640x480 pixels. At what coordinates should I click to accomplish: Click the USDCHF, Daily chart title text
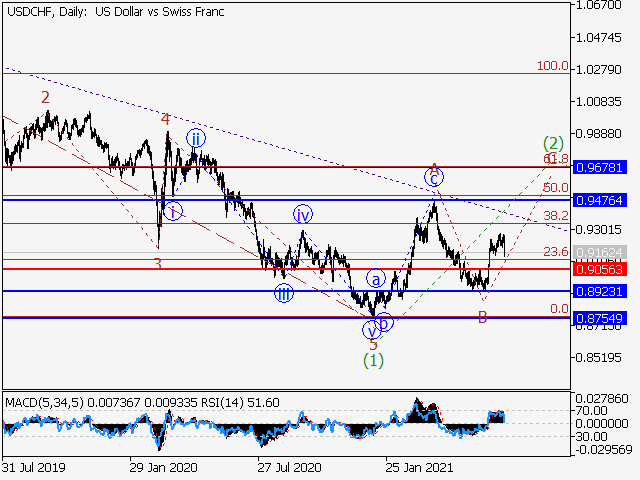tap(116, 12)
